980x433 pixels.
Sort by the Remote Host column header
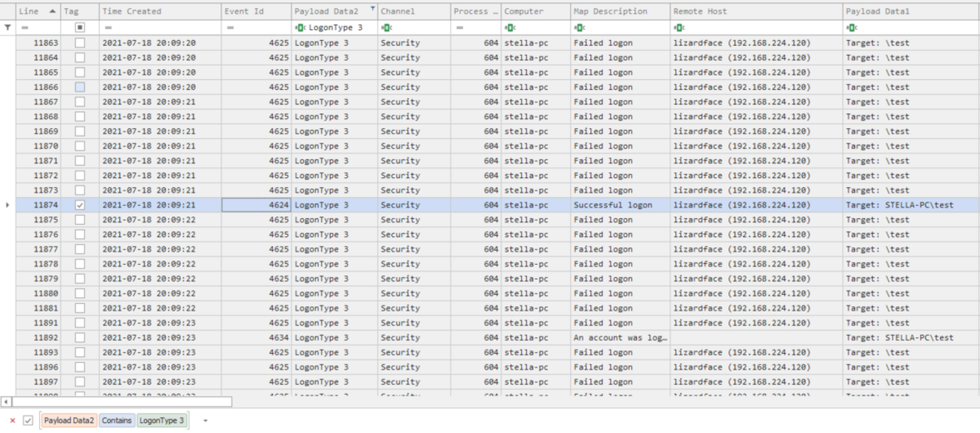point(756,11)
